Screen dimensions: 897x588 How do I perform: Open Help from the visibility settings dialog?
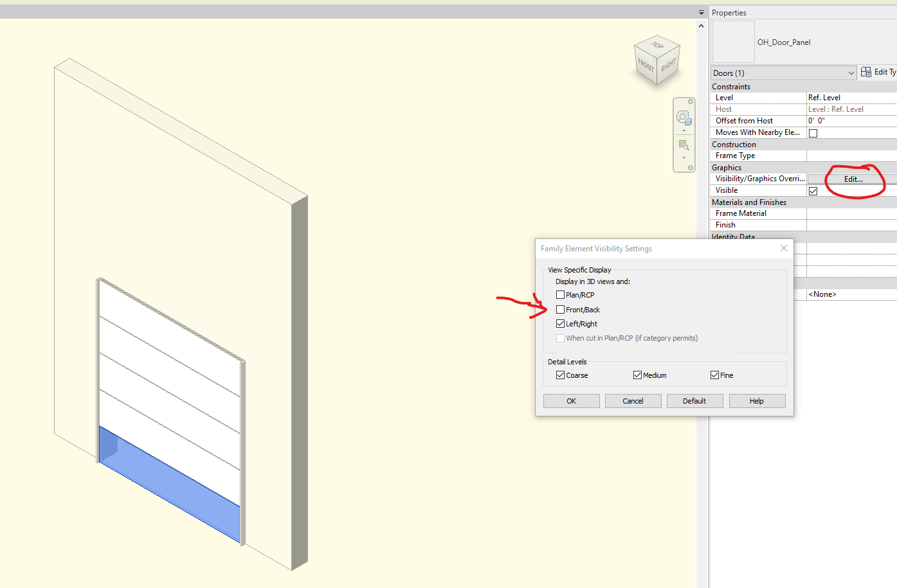click(757, 401)
